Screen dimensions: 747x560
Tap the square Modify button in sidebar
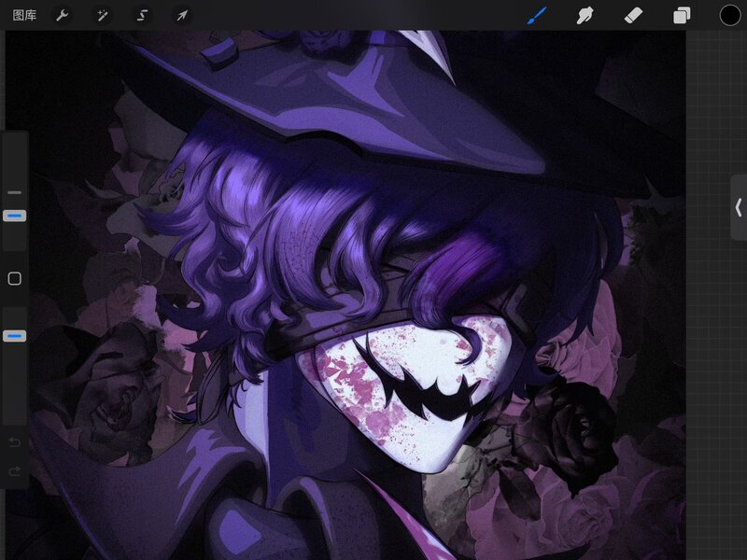(14, 278)
